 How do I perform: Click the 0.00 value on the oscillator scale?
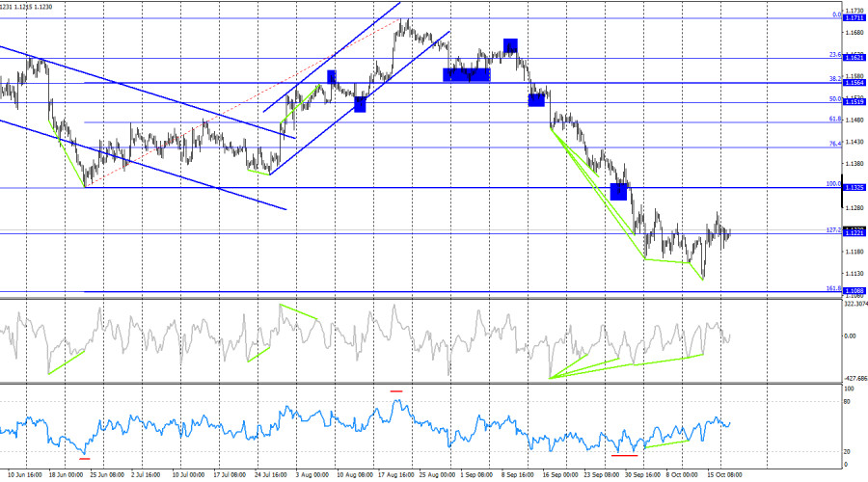850,335
